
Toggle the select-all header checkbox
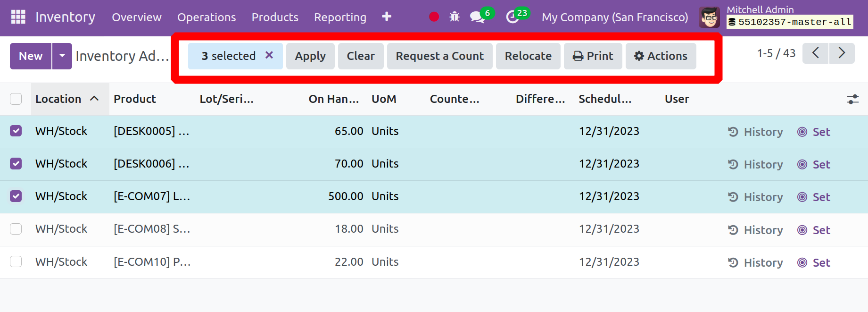pyautogui.click(x=16, y=99)
